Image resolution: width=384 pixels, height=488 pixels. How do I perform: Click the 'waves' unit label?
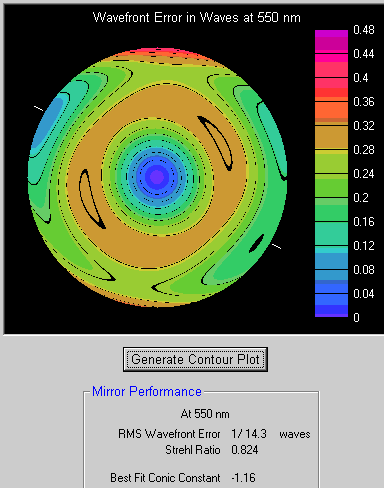(295, 434)
